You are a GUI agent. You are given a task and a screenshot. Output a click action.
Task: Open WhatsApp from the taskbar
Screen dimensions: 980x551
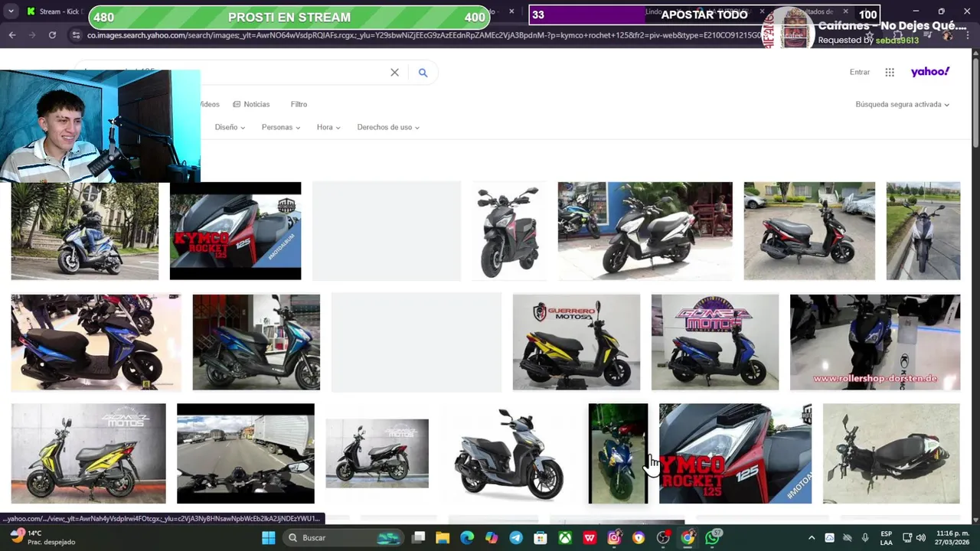click(713, 538)
